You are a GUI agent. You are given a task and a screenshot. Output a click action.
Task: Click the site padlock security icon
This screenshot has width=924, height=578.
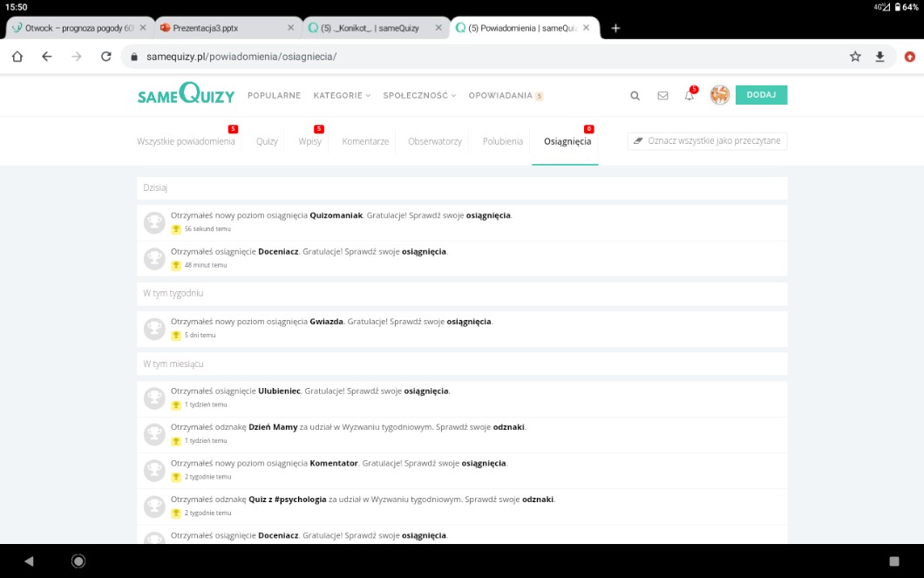[134, 57]
